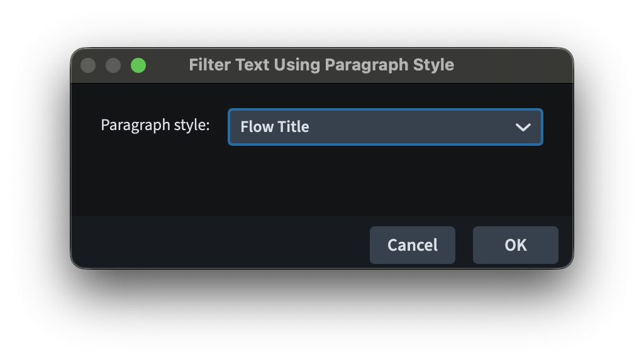Click the 'Paragraph style:' label
This screenshot has height=362, width=644.
pyautogui.click(x=155, y=124)
